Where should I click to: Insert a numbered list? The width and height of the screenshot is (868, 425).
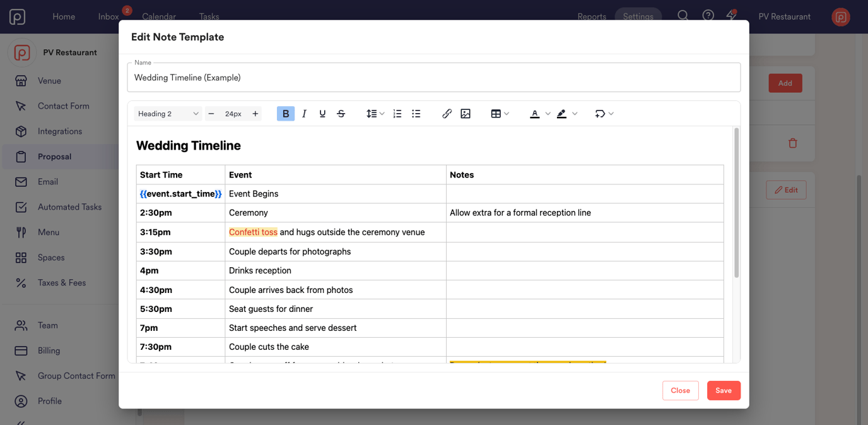pos(397,114)
